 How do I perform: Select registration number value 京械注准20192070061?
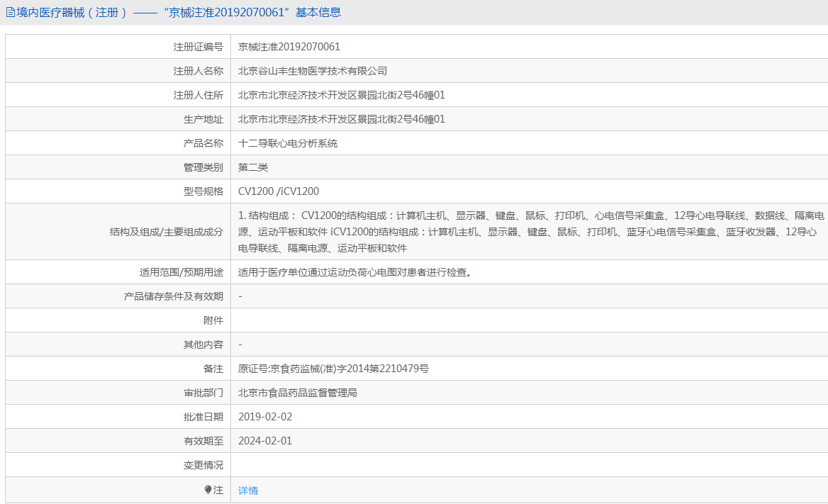point(289,47)
